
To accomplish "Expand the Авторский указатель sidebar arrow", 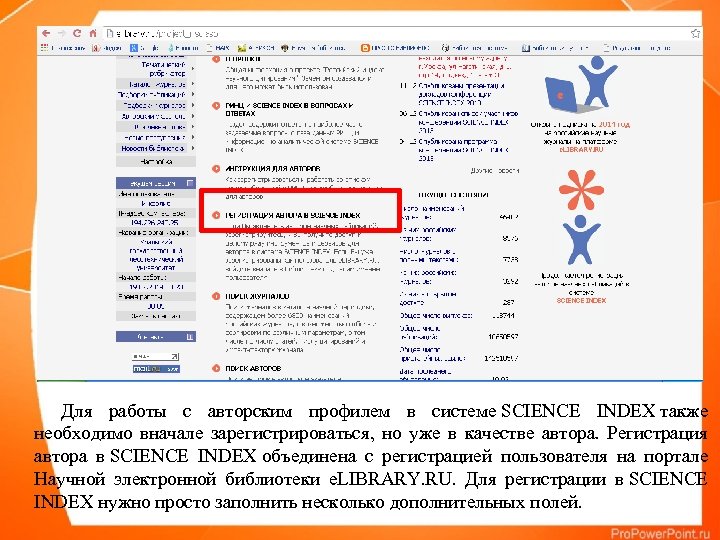I will click(192, 117).
